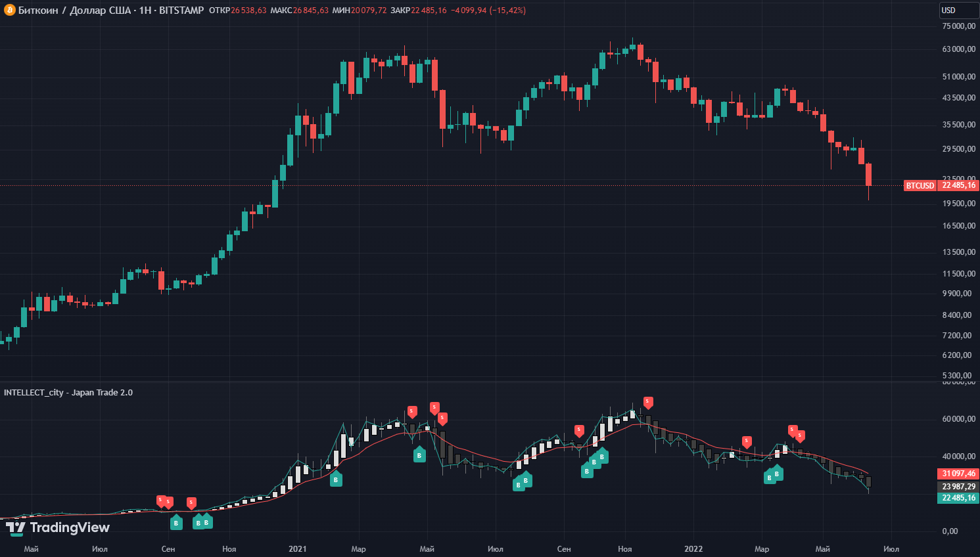Viewport: 980px width, 557px height.
Task: Click the red 31 097,46 indicator value label
Action: coord(958,474)
